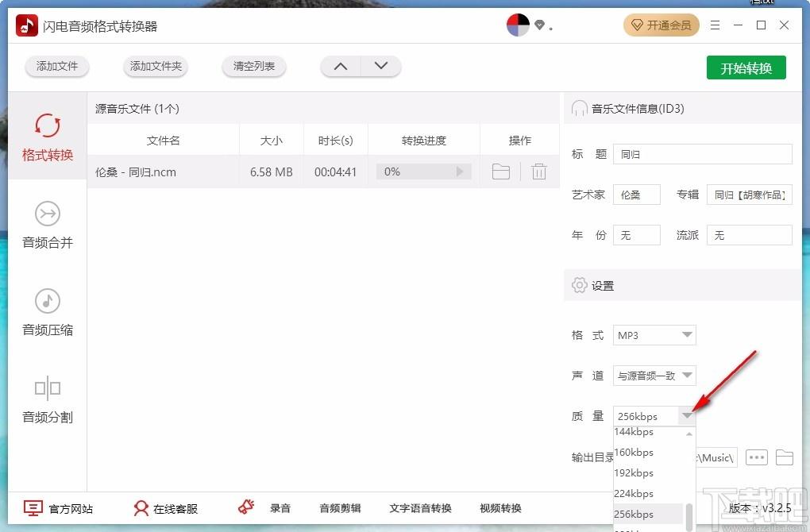Go to 音频分割 audio split
Image resolution: width=810 pixels, height=532 pixels.
[48, 399]
